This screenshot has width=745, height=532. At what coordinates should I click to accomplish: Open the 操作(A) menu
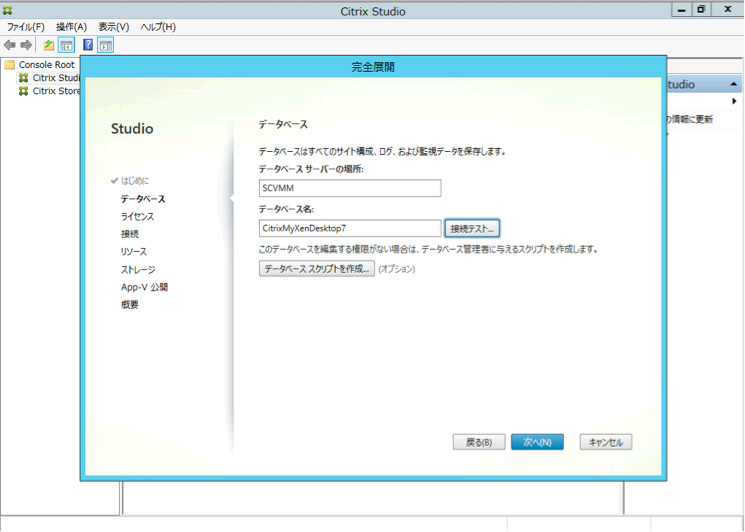[71, 27]
